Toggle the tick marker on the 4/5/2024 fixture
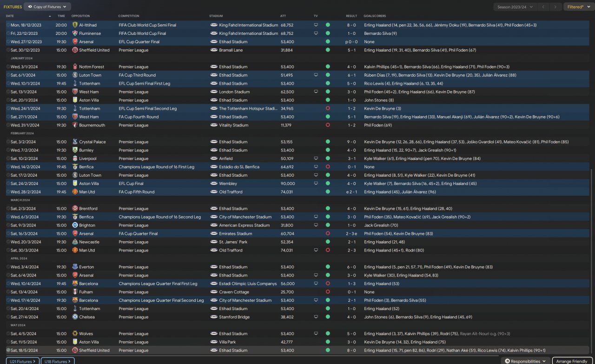This screenshot has height=364, width=595. coord(8,334)
